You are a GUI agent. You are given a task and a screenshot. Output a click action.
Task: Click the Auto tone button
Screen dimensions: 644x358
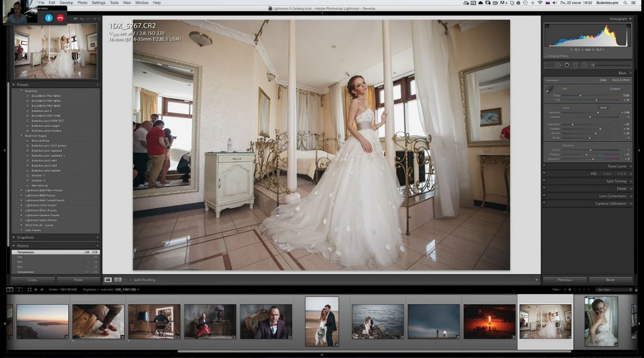(603, 107)
